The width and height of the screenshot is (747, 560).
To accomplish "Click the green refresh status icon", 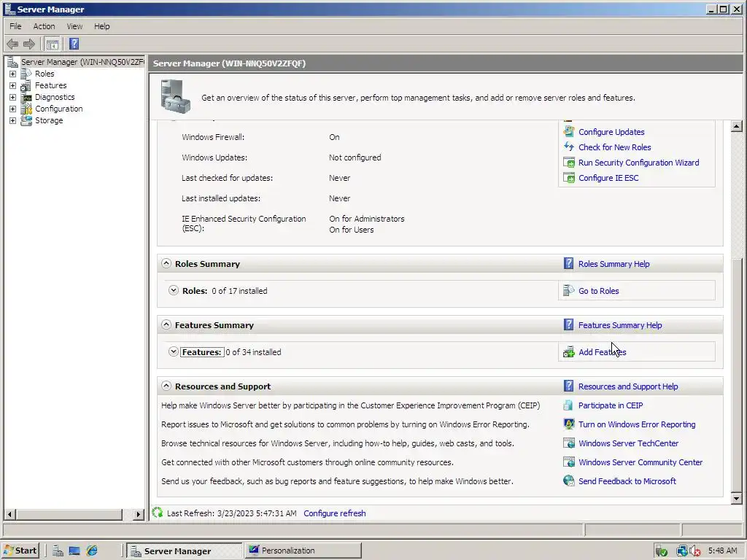I will tap(158, 513).
